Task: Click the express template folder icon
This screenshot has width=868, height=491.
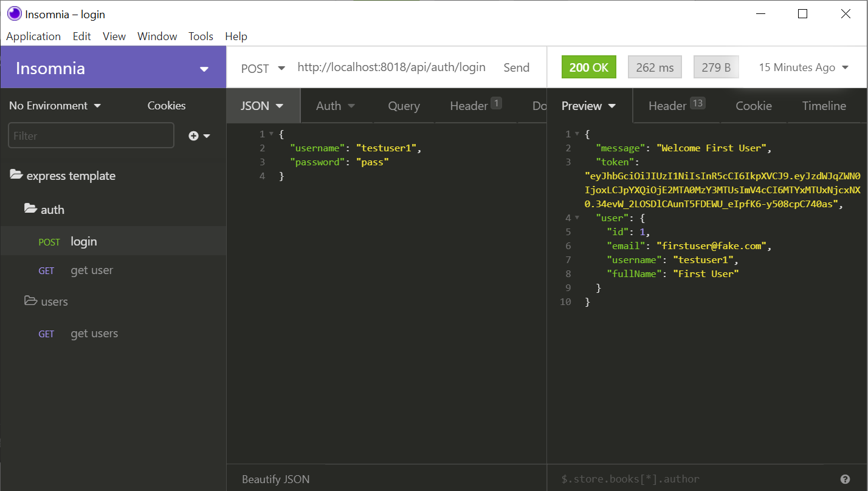Action: 16,176
